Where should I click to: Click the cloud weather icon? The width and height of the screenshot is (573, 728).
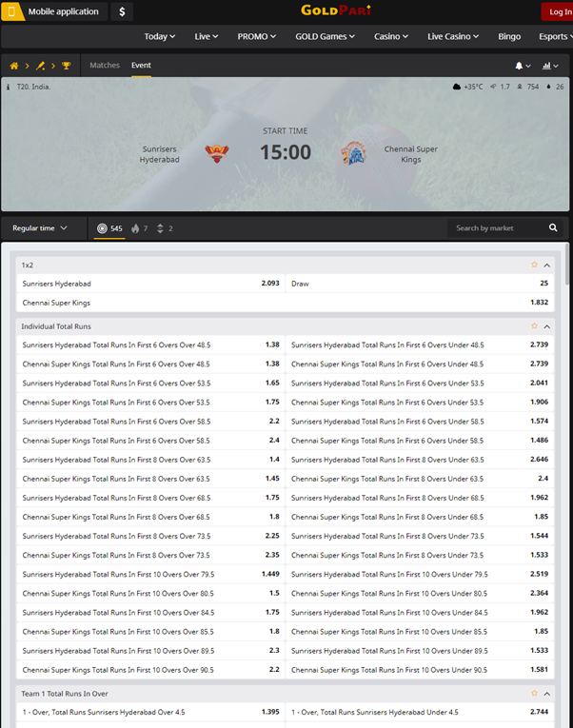pos(457,87)
